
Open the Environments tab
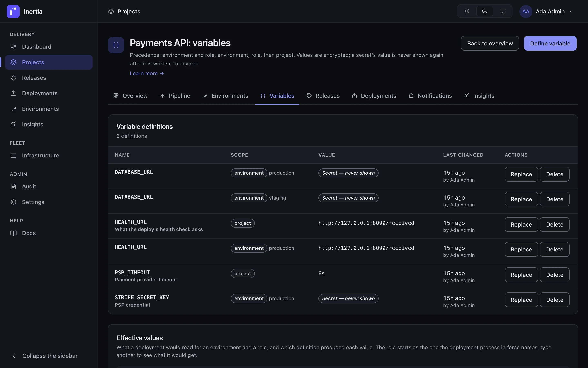coord(225,96)
